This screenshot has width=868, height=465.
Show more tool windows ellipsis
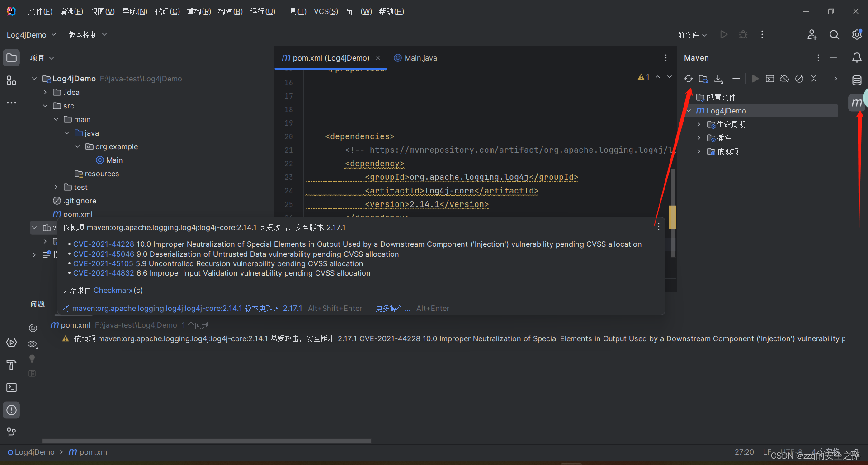(12, 103)
